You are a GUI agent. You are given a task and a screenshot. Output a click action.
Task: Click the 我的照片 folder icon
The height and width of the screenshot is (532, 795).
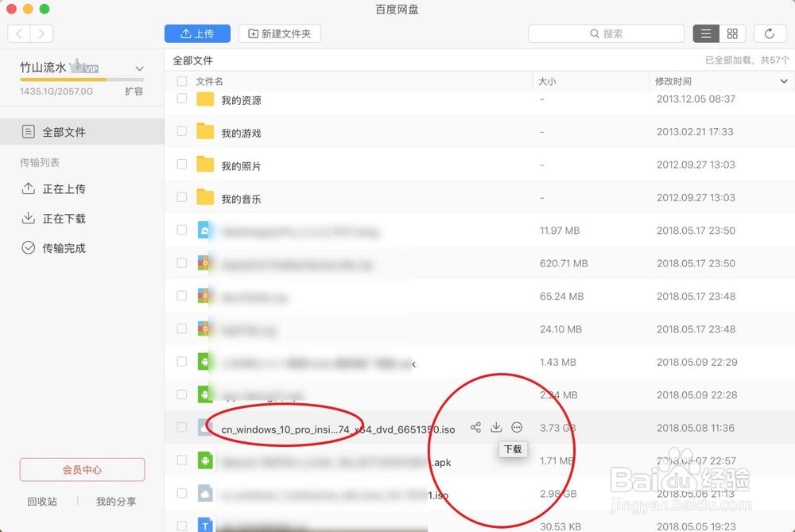click(x=205, y=165)
